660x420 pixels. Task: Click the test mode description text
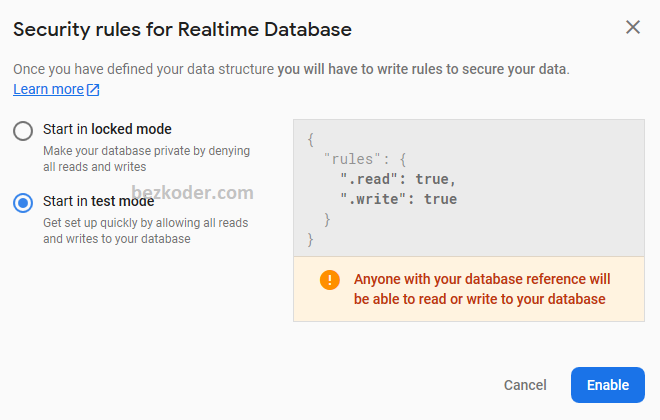pos(145,230)
